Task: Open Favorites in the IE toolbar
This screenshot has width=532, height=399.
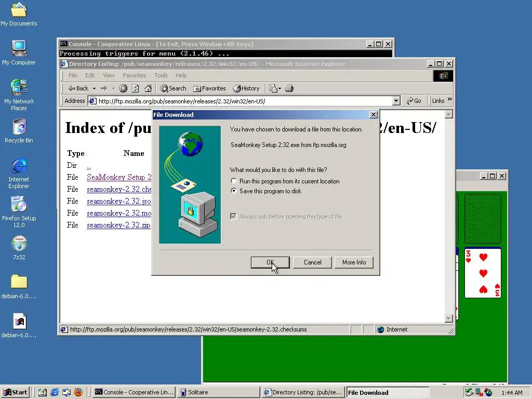Action: [x=210, y=88]
